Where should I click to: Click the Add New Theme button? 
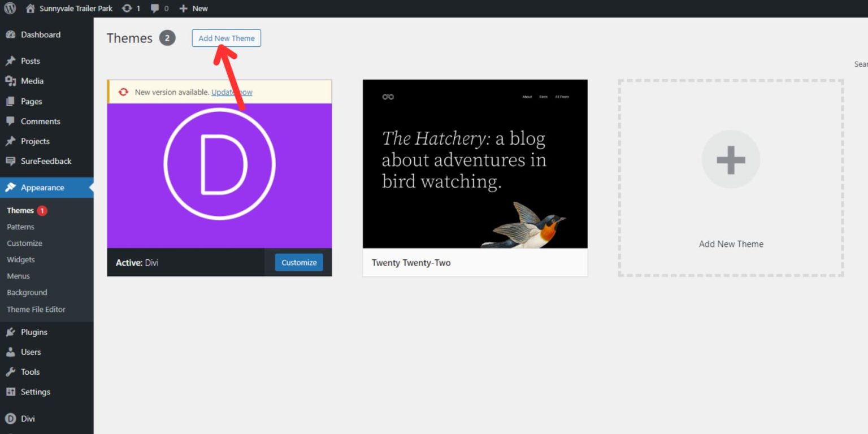click(226, 38)
